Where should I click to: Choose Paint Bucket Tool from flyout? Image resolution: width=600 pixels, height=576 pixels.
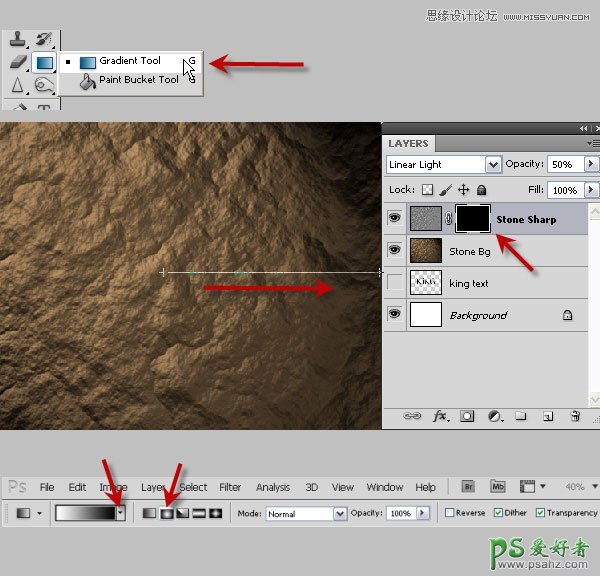pos(138,80)
